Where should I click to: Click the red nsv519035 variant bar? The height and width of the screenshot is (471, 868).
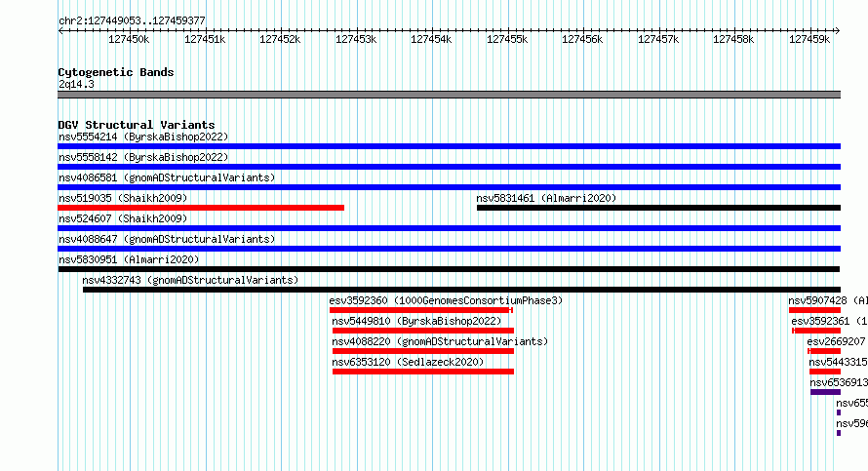201,208
